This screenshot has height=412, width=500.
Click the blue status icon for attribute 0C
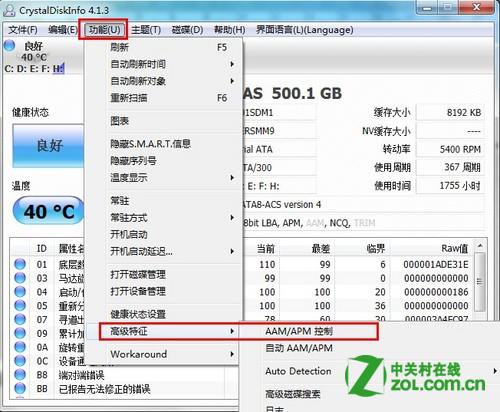pyautogui.click(x=20, y=361)
